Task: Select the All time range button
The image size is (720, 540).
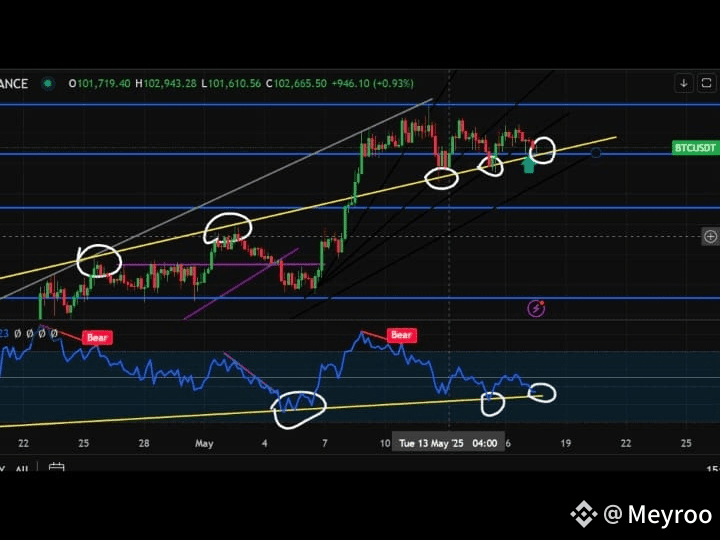Action: (22, 469)
